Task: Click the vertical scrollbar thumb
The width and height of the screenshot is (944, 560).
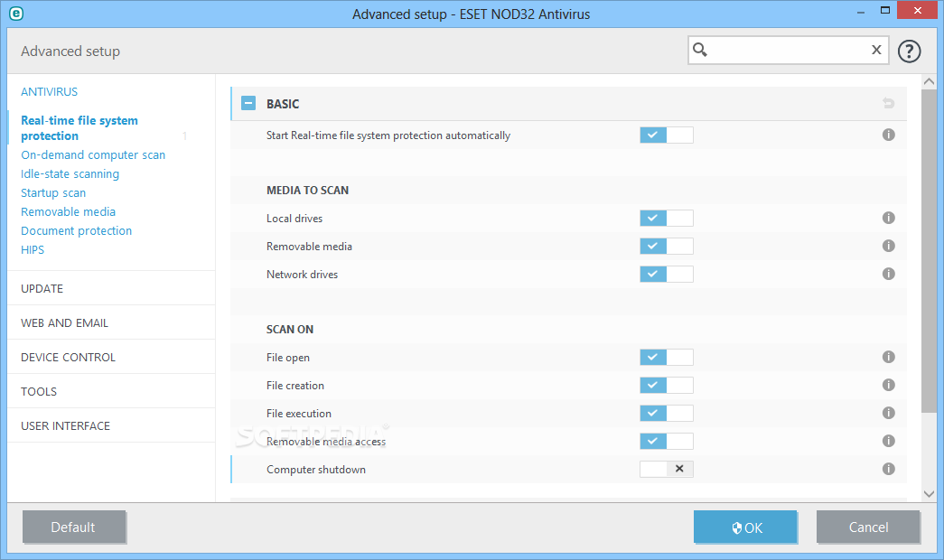Action: coord(929,251)
